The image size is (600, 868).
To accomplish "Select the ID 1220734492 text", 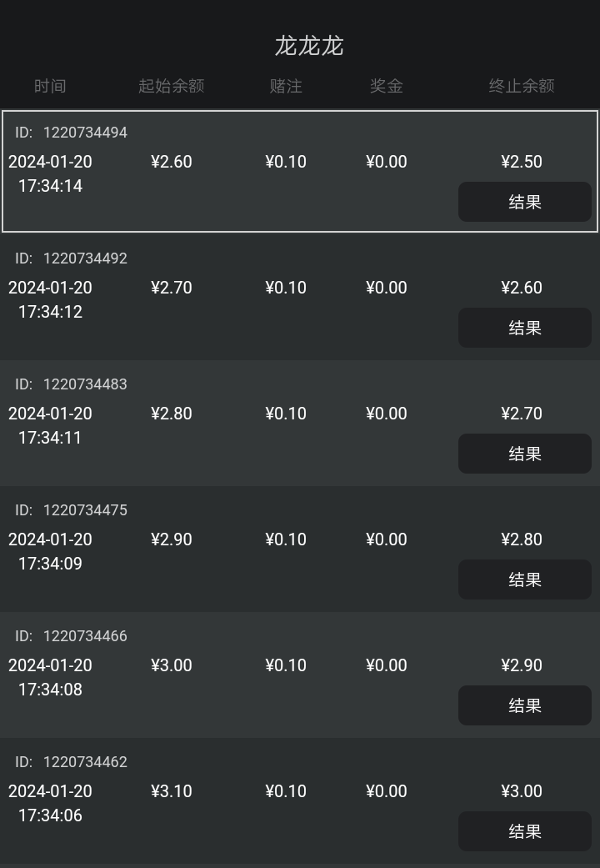I will [x=72, y=258].
